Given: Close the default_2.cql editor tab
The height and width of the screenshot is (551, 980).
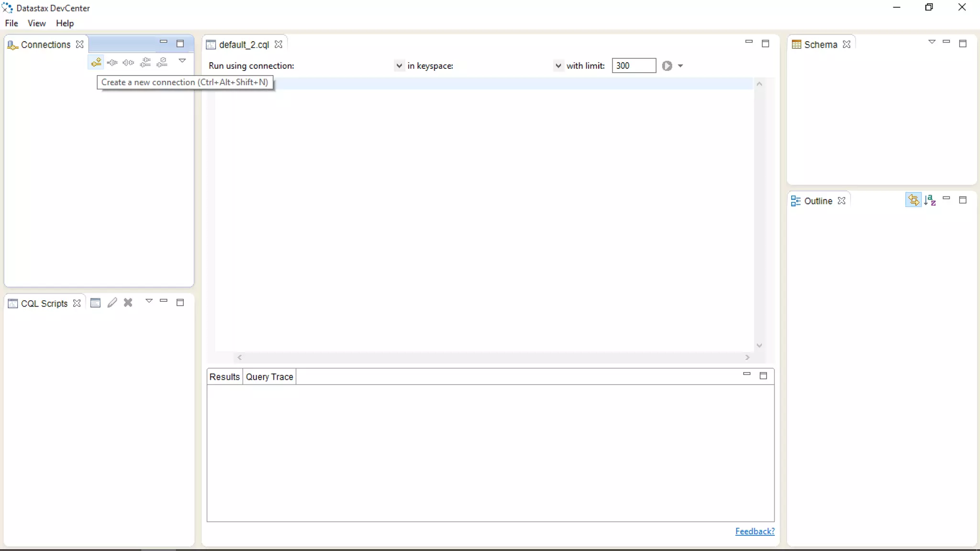Looking at the screenshot, I should pyautogui.click(x=278, y=44).
